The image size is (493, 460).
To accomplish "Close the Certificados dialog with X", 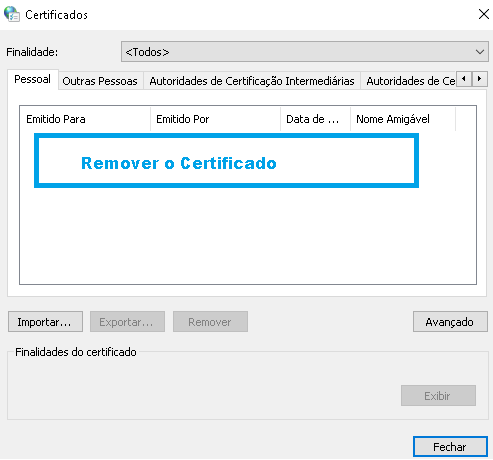I will tap(483, 14).
